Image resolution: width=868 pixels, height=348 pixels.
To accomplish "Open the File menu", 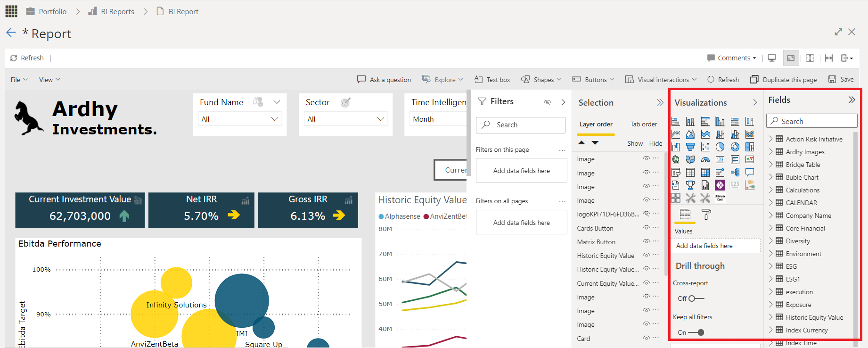I will coord(19,80).
